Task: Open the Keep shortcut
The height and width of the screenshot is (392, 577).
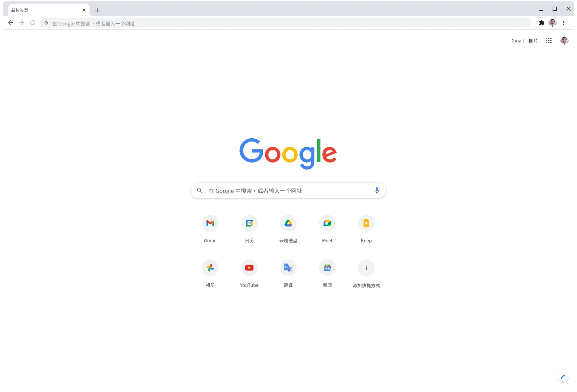Action: (x=366, y=223)
